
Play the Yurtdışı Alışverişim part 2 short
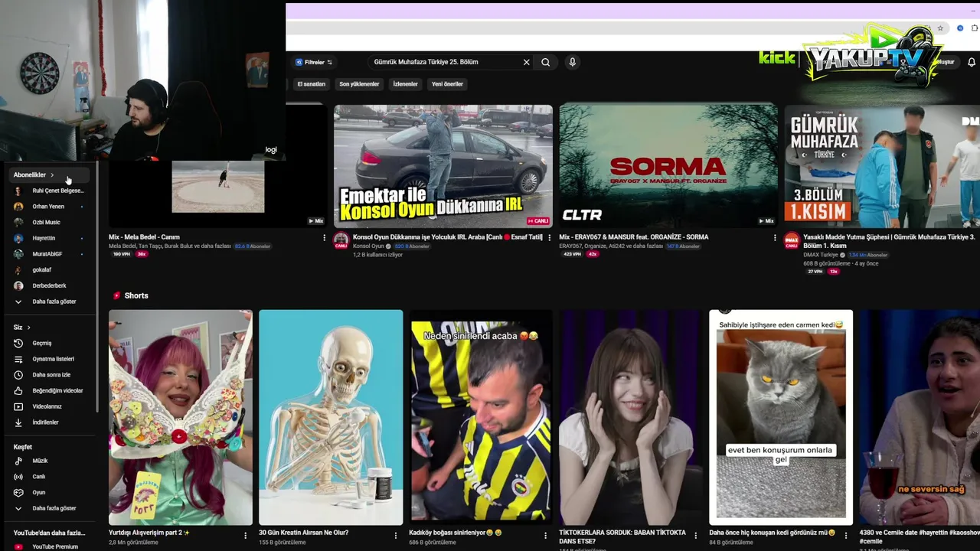click(x=181, y=417)
